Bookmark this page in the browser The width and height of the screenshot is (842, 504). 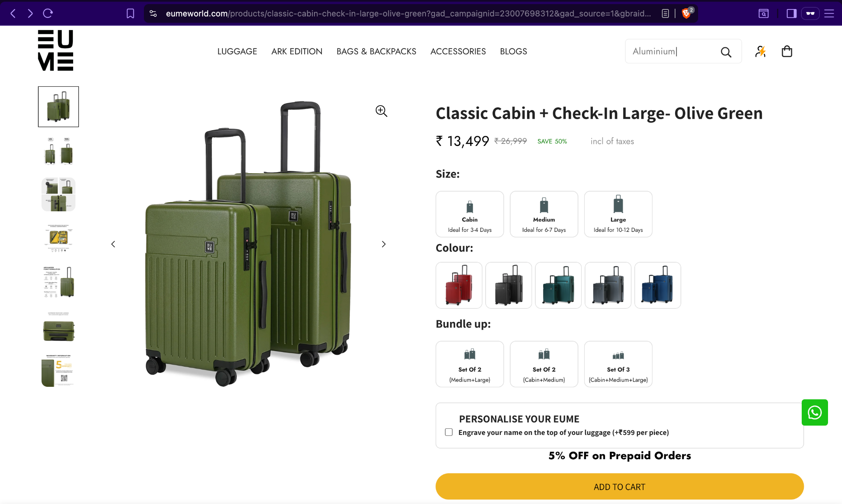coord(130,14)
